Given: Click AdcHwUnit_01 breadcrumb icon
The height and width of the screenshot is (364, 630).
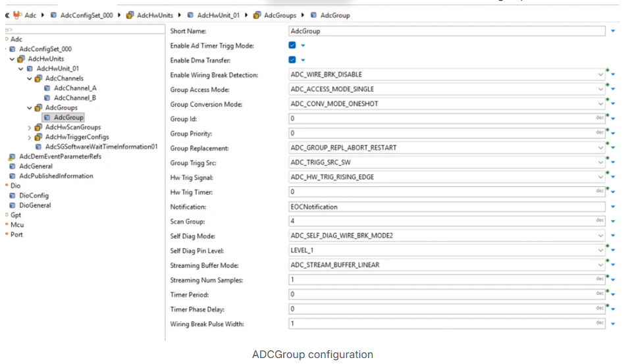Looking at the screenshot, I should (x=190, y=15).
